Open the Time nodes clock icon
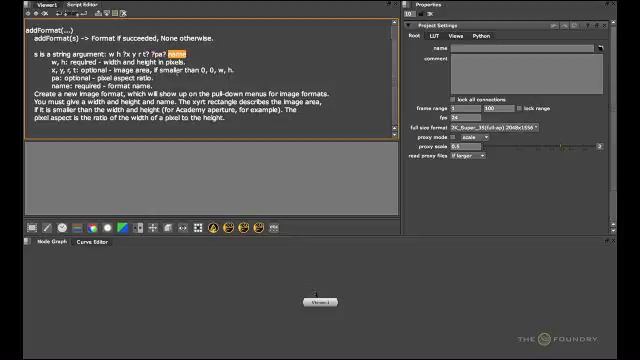640x360 pixels. coord(62,228)
